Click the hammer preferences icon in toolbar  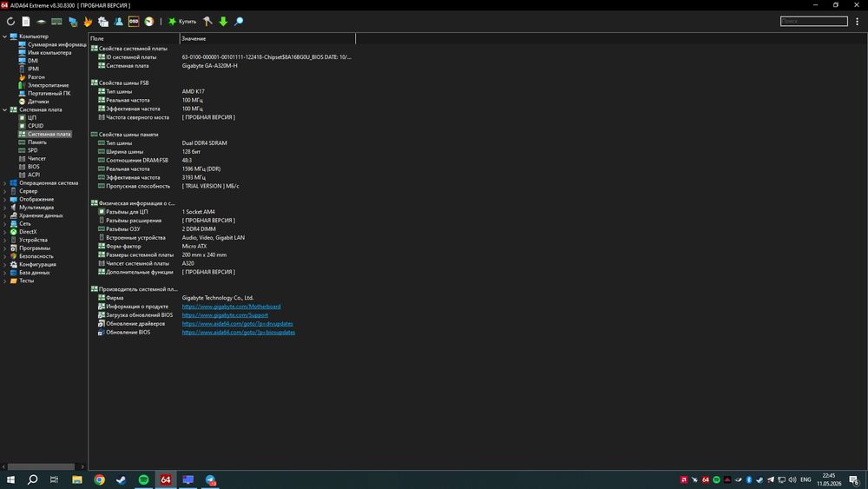click(x=207, y=22)
